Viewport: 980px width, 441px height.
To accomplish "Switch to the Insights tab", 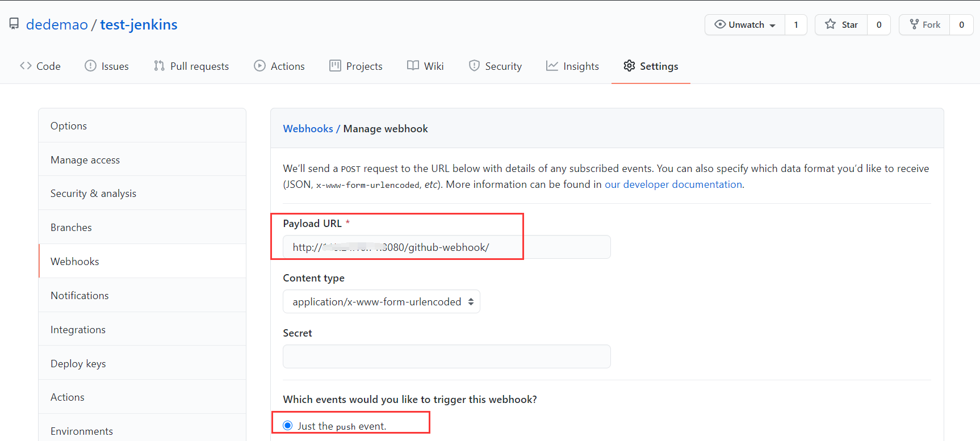I will 572,66.
